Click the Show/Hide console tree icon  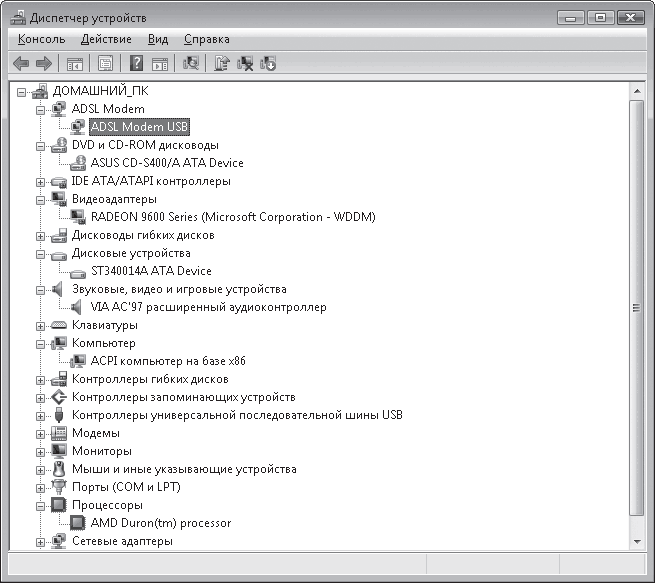pyautogui.click(x=74, y=64)
